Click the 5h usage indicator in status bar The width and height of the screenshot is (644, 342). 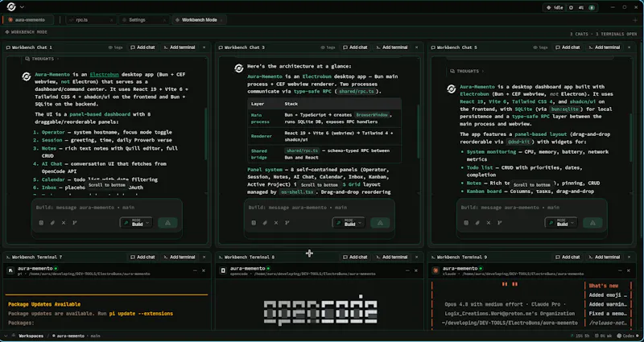point(581,336)
